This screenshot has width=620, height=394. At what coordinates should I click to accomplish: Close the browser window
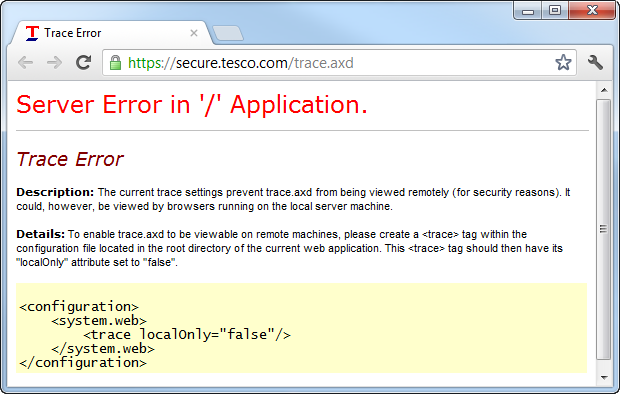[x=592, y=10]
